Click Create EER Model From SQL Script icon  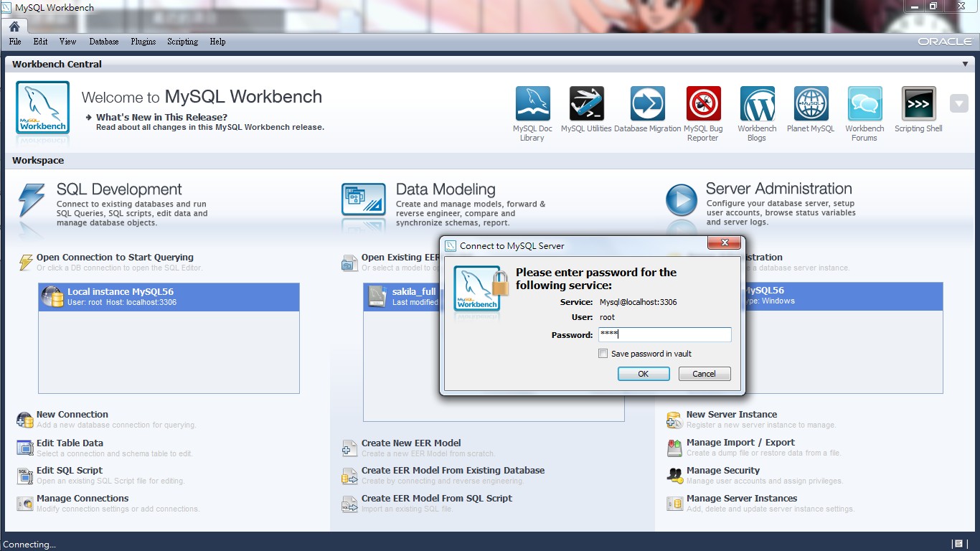coord(349,504)
